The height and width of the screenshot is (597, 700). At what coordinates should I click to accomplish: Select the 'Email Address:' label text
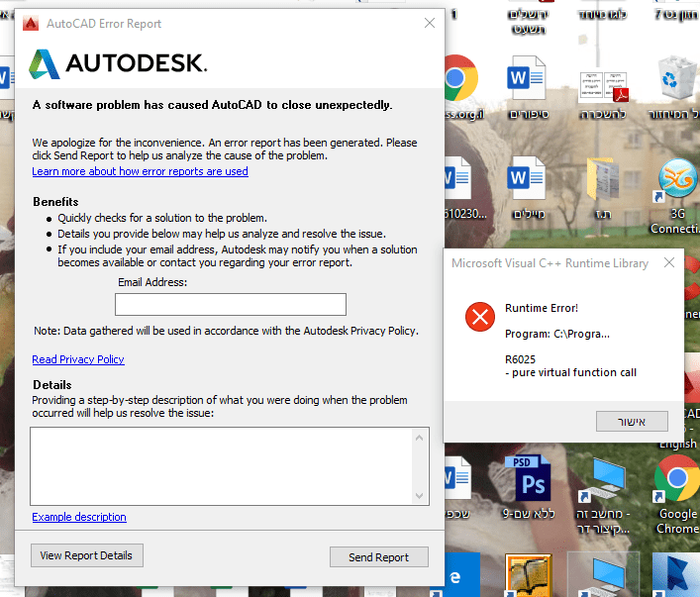152,282
